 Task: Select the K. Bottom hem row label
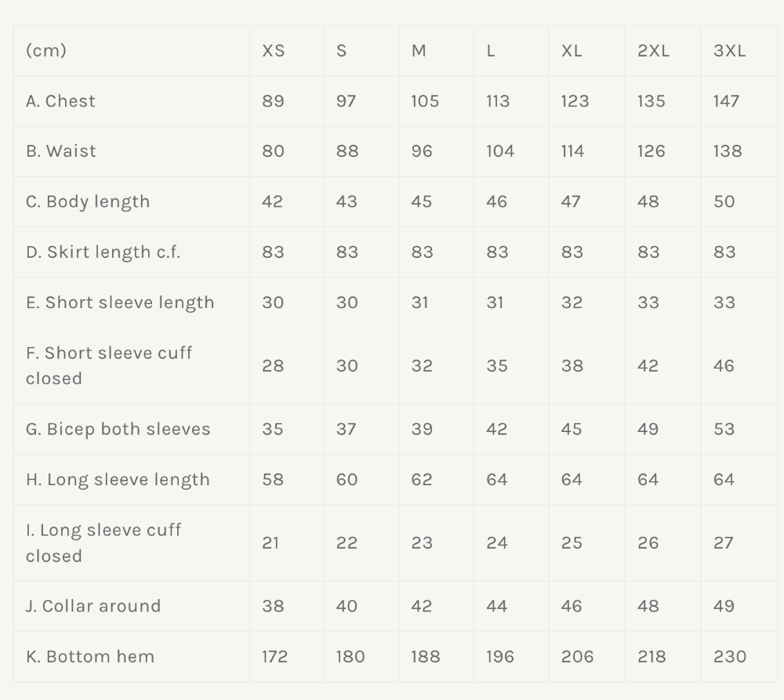pyautogui.click(x=89, y=657)
